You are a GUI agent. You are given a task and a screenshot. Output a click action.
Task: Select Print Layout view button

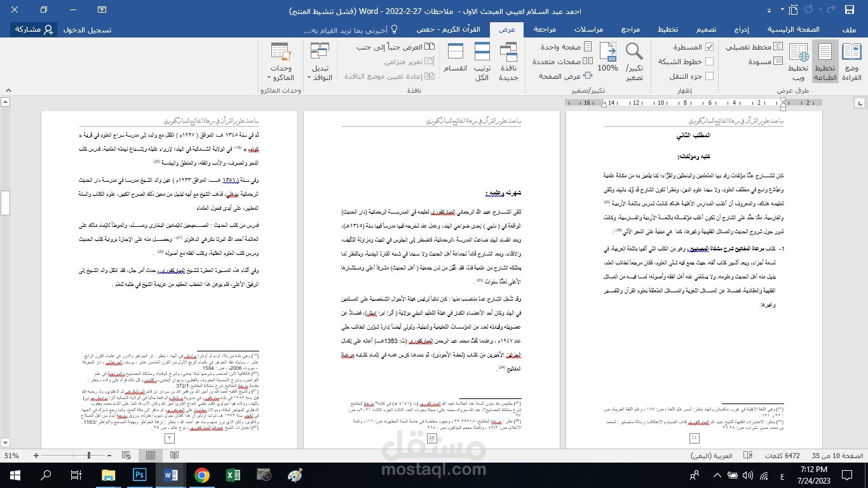824,62
